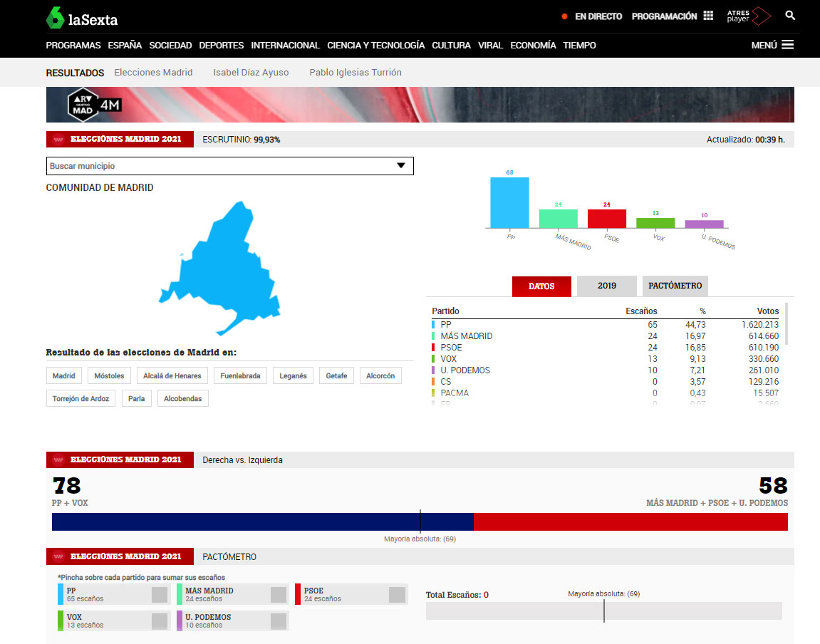
Task: Open the Elecciones Madrid topic link
Action: click(x=153, y=73)
